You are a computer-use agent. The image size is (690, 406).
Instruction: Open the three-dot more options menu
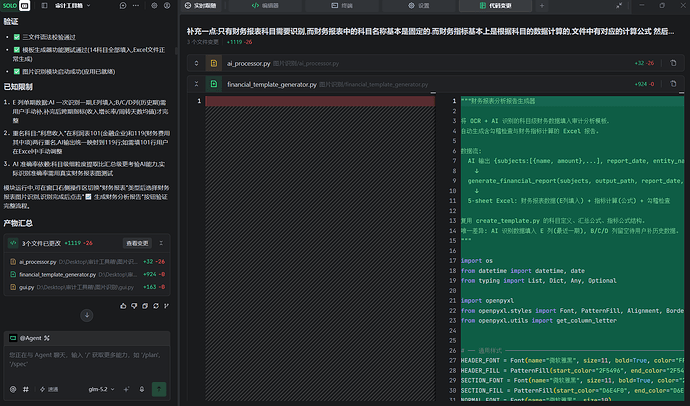pos(136,5)
